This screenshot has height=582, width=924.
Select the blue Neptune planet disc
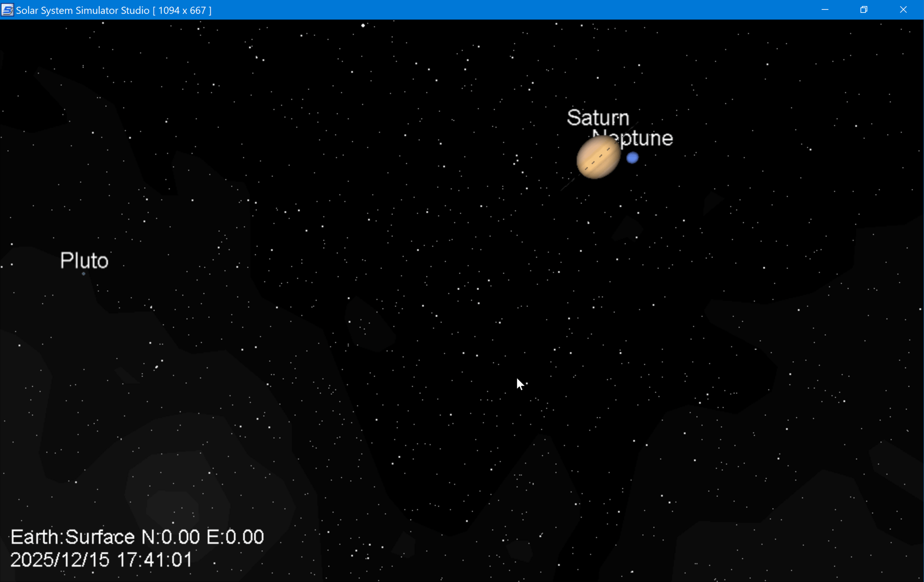click(632, 158)
